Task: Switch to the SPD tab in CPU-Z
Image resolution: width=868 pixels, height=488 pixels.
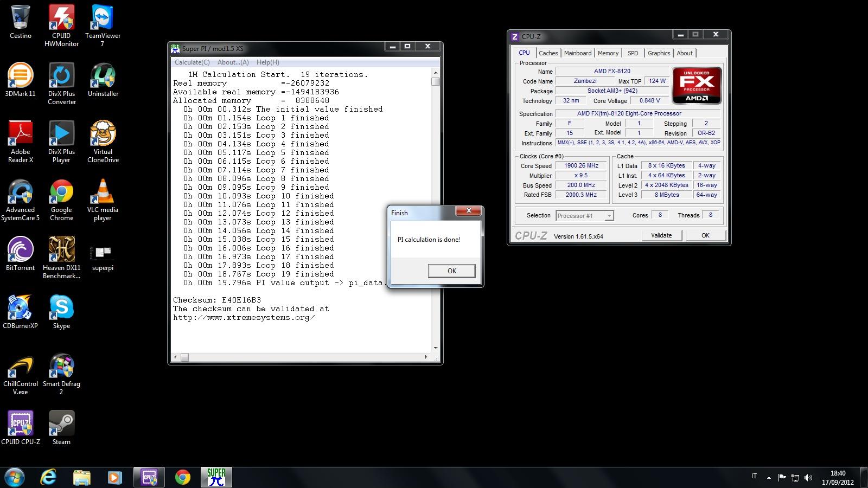Action: tap(633, 53)
